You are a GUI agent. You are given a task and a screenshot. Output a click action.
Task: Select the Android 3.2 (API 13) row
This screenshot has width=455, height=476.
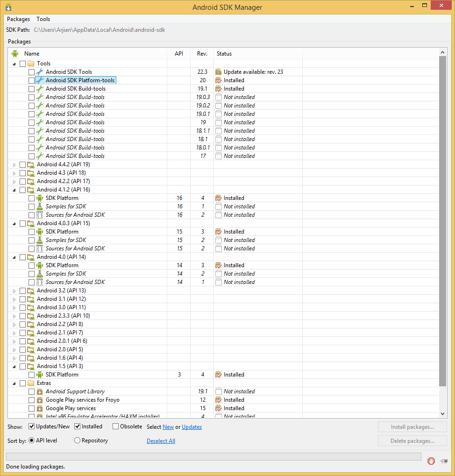click(223, 291)
